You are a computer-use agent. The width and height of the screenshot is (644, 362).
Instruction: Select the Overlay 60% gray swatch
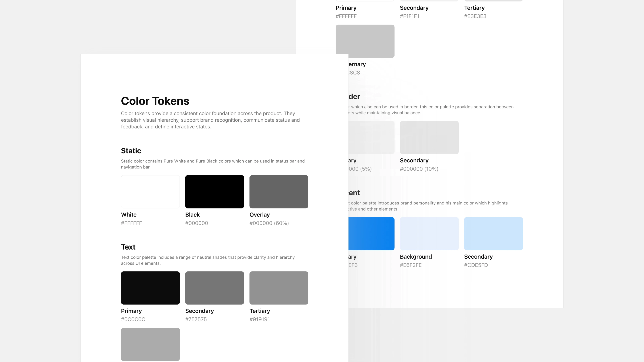[x=279, y=192]
